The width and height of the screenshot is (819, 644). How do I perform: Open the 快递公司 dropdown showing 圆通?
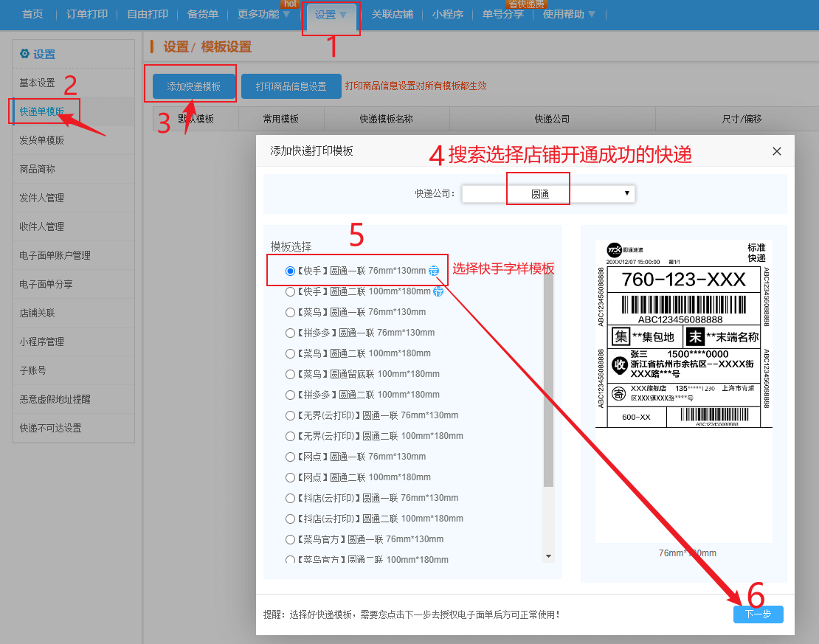[x=548, y=194]
